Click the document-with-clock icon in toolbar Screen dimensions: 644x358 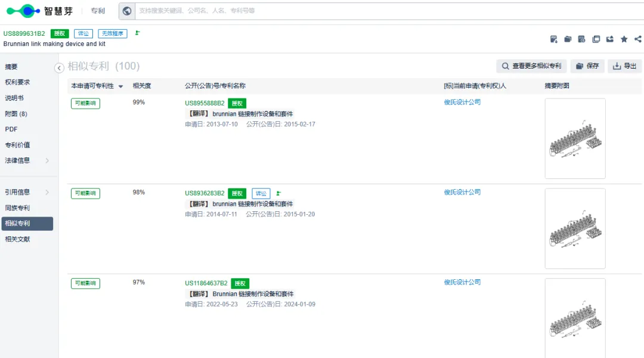click(581, 39)
